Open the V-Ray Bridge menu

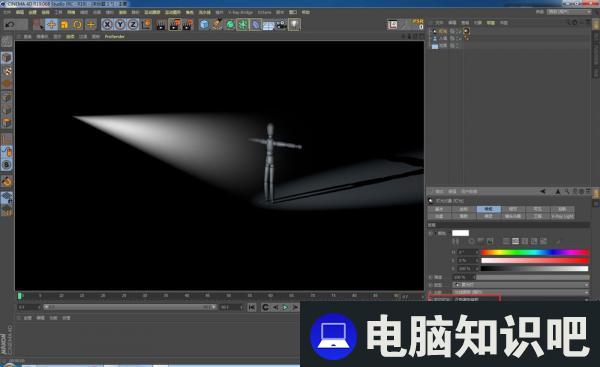[x=240, y=12]
